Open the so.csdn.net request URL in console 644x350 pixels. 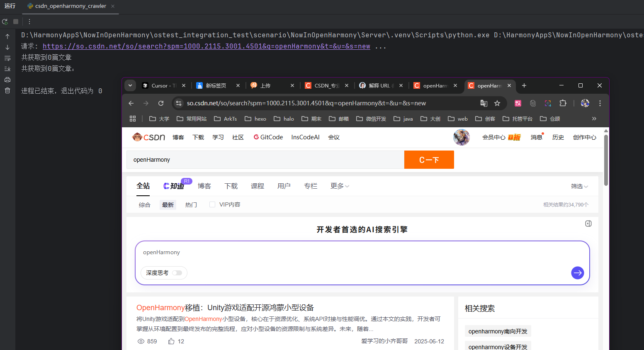206,46
